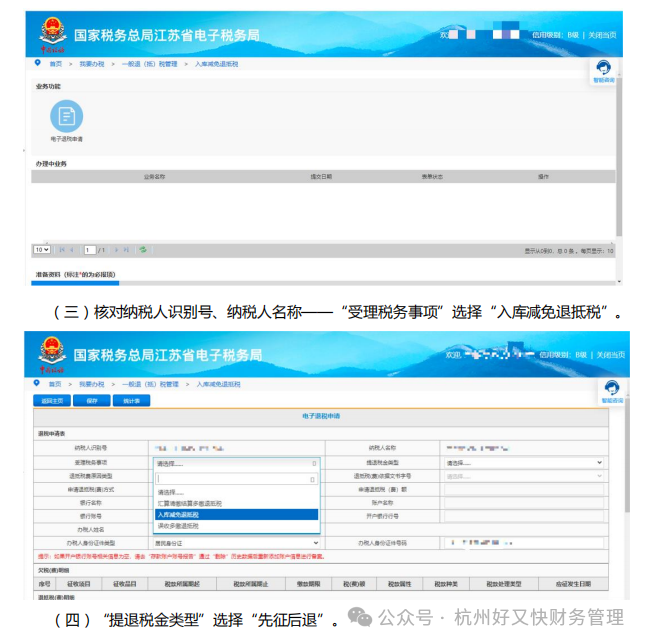Click 税款所属期起 column header
Viewport: 645px width, 644px height.
(x=182, y=584)
